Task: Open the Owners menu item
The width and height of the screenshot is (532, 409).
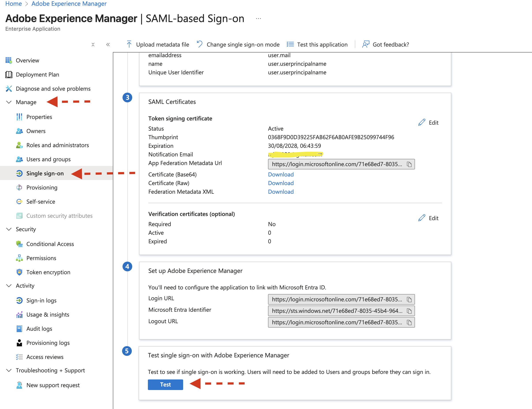Action: tap(36, 131)
